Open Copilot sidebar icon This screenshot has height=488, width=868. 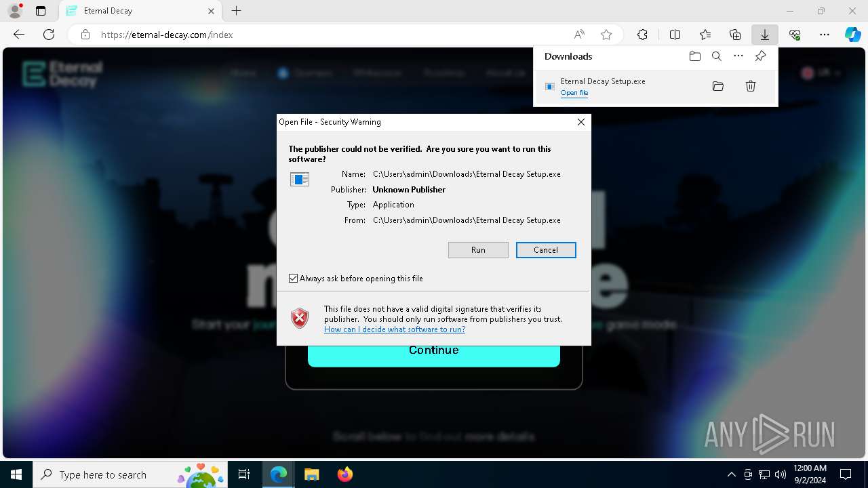click(x=853, y=35)
